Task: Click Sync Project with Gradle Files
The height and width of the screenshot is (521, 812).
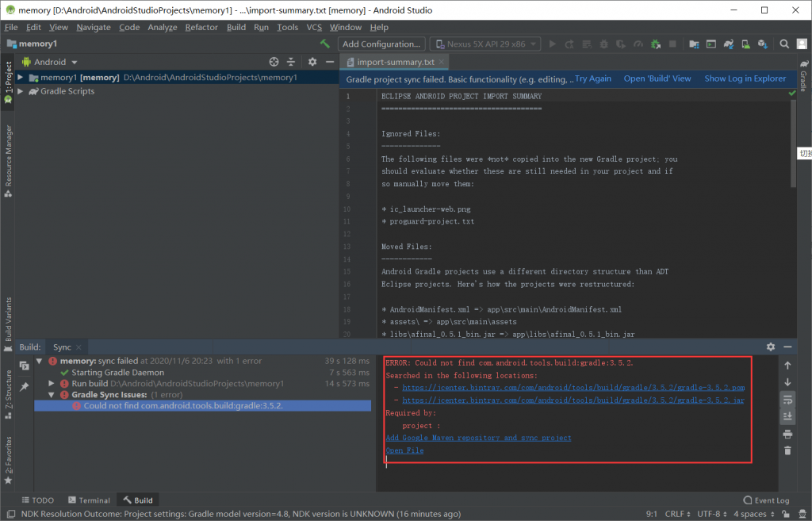Action: pyautogui.click(x=729, y=44)
